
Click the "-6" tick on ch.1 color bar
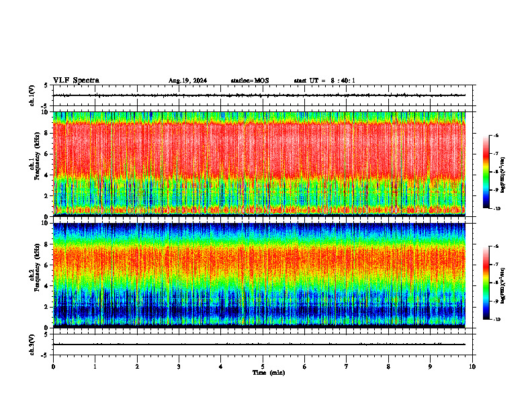pos(496,136)
